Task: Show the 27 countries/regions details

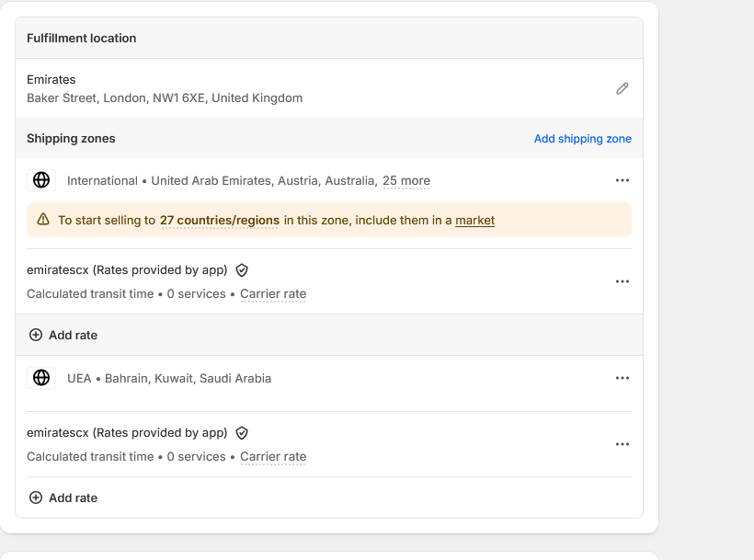Action: click(220, 220)
